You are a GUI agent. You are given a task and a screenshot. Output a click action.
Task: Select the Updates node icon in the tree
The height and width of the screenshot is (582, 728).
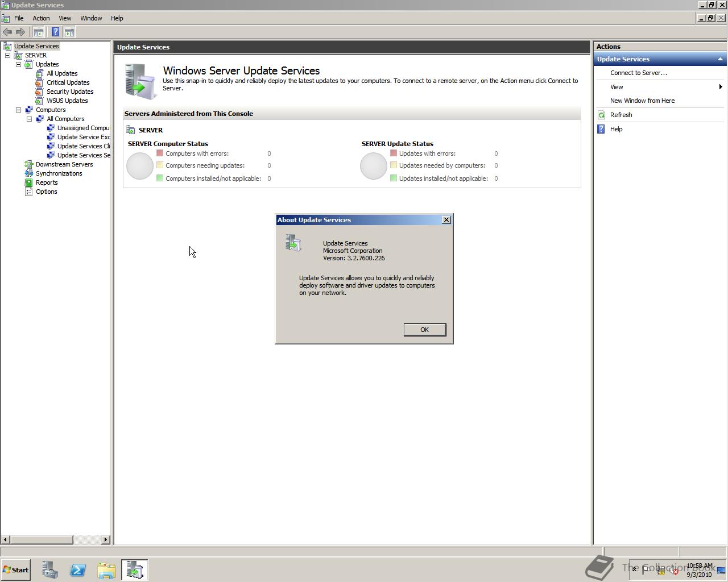click(29, 64)
